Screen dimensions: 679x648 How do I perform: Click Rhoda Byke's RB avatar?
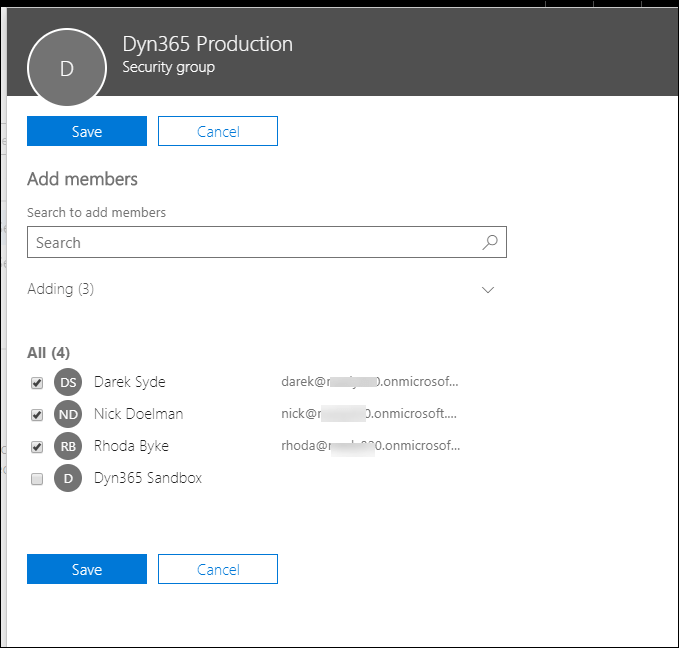[68, 446]
